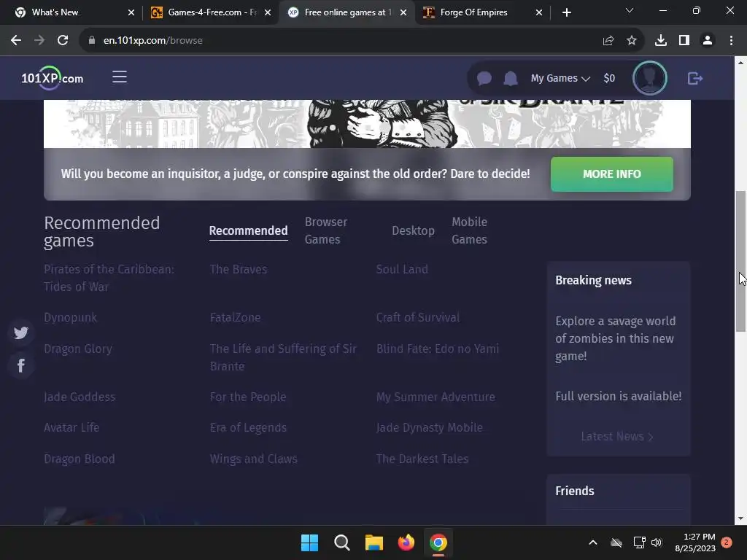Open Windows taskbar search

(341, 542)
